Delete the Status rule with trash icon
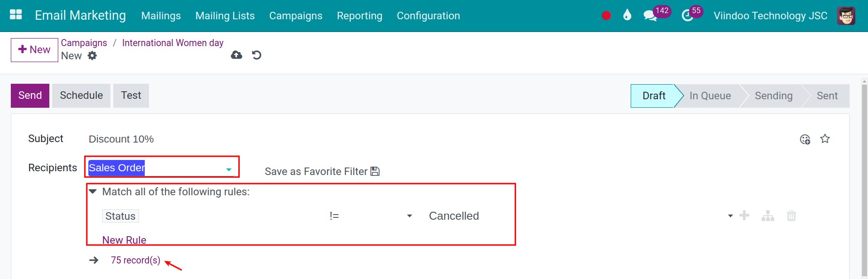Screen dimensions: 868x279 pos(791,216)
